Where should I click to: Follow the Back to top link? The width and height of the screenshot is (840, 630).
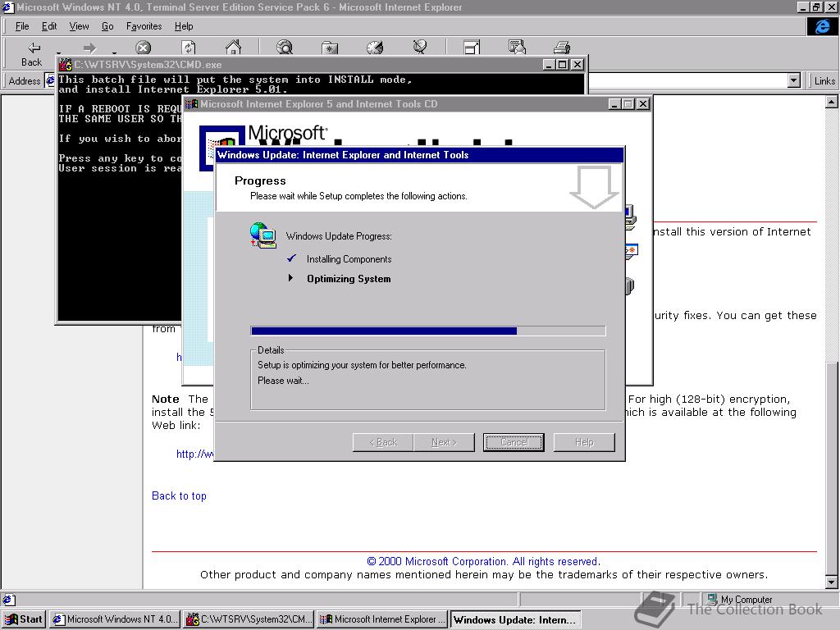[x=179, y=496]
